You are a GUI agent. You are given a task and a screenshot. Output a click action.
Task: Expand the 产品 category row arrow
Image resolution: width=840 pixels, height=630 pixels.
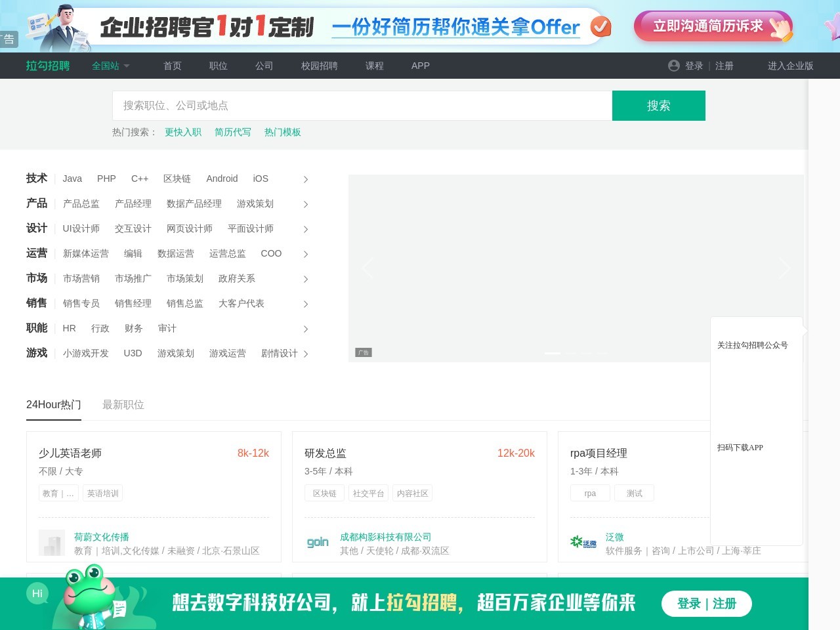(305, 204)
